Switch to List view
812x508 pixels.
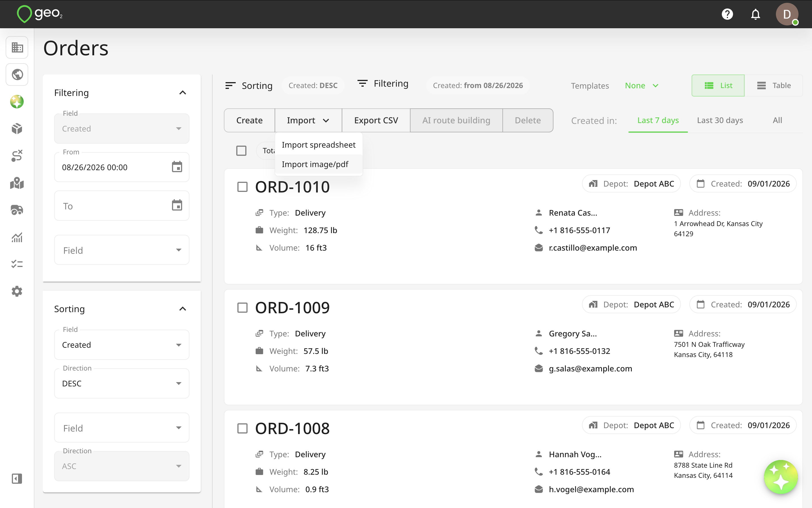(718, 85)
